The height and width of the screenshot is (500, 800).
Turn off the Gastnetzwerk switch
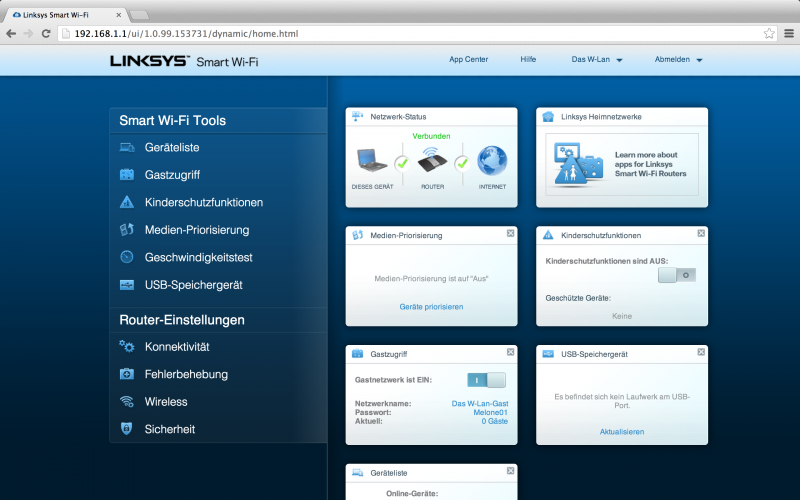click(x=486, y=380)
